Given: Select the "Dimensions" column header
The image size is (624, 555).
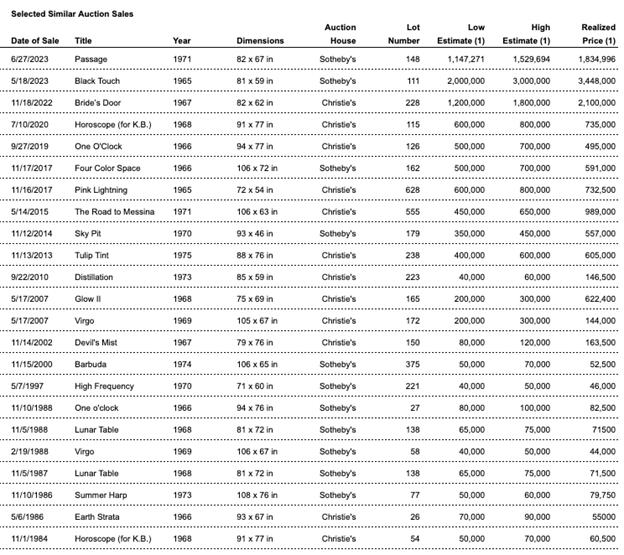Looking at the screenshot, I should click(x=260, y=41).
